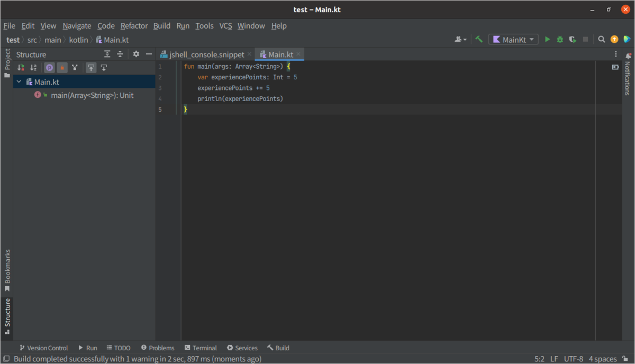Open the Bookmarks tool window stripe
This screenshot has height=364, width=635.
[x=7, y=271]
